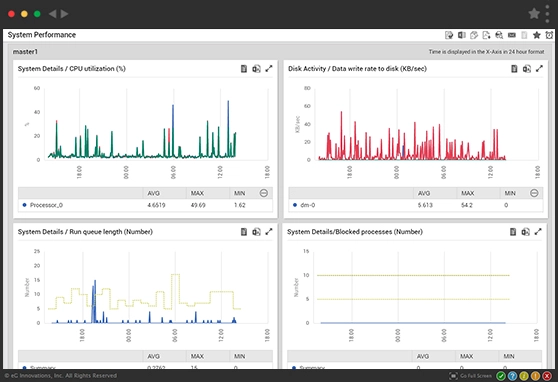Click the blue question mark status icon
This screenshot has height=382, width=558.
point(512,376)
